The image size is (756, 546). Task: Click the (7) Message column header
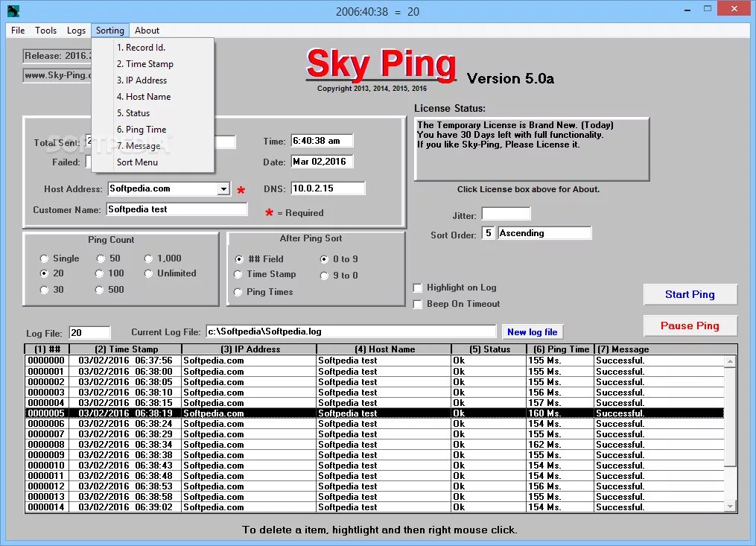point(665,349)
